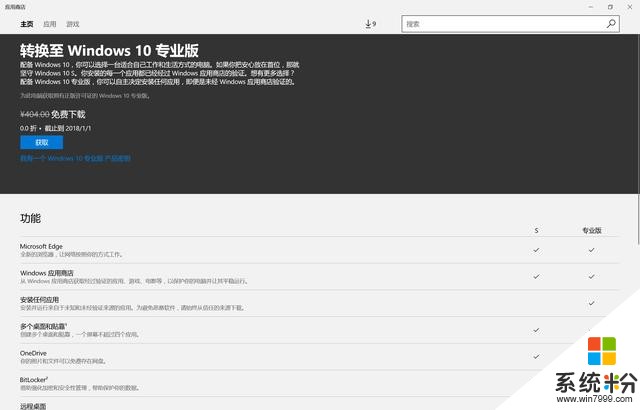Select the BitLocker feature row title
640x410 pixels.
click(34, 380)
